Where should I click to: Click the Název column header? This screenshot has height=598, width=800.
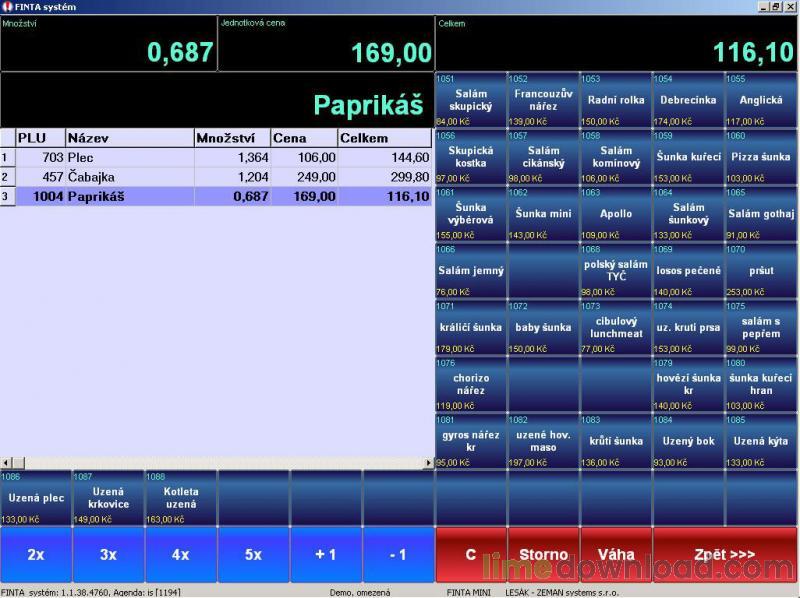[x=128, y=138]
